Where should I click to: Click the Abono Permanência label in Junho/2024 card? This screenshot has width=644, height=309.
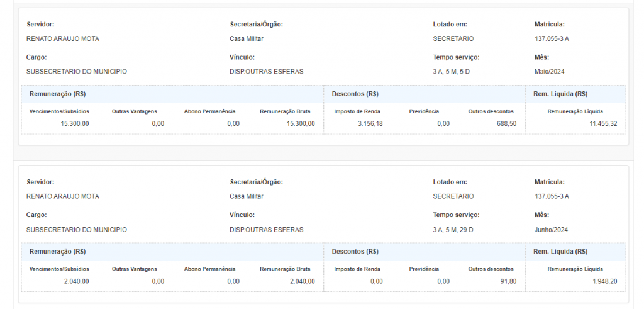coord(209,269)
